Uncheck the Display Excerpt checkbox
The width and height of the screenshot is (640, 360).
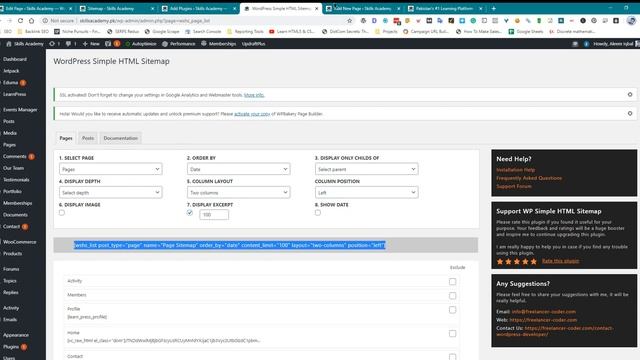(190, 213)
